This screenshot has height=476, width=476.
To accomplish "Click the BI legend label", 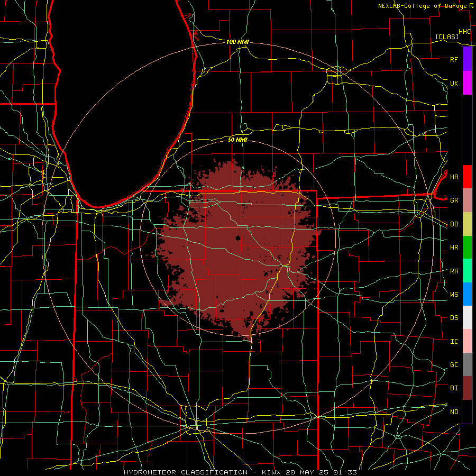I will pos(454,388).
